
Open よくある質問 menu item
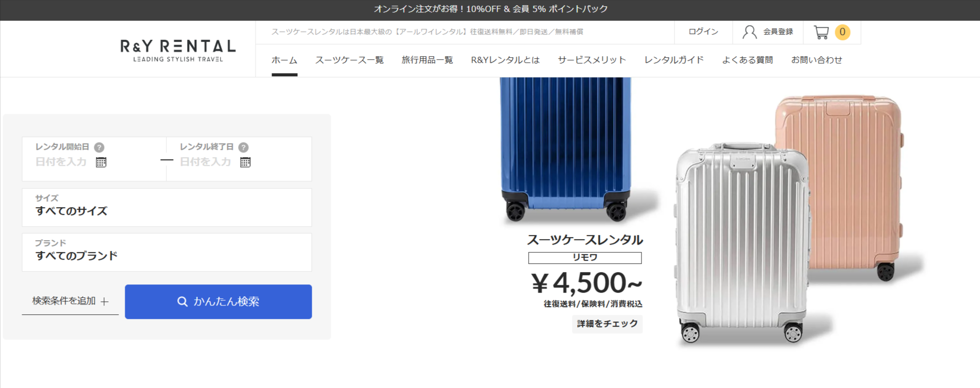click(x=747, y=60)
